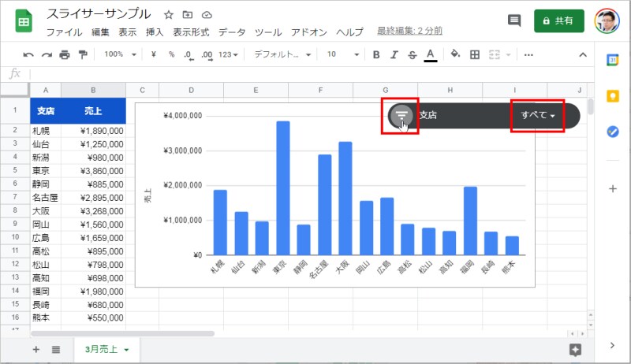Open the ヘルプ menu
This screenshot has width=631, height=364.
pyautogui.click(x=349, y=32)
